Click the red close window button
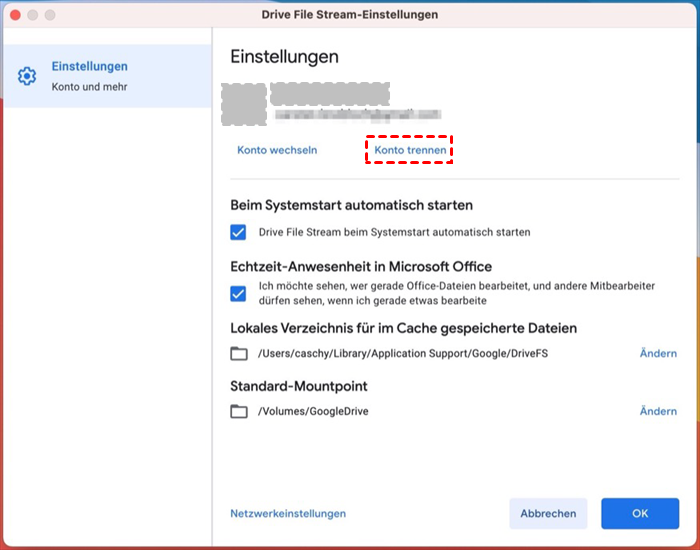The height and width of the screenshot is (550, 700). click(x=14, y=16)
